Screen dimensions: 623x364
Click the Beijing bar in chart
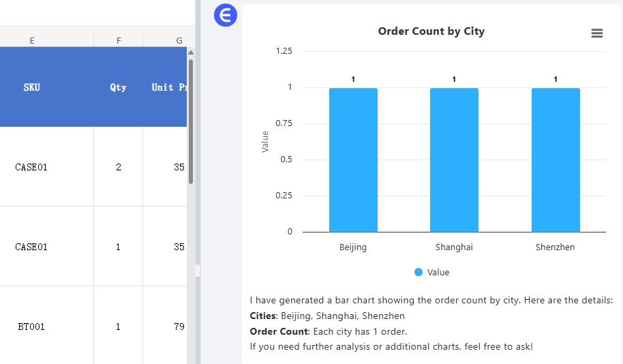(x=353, y=160)
